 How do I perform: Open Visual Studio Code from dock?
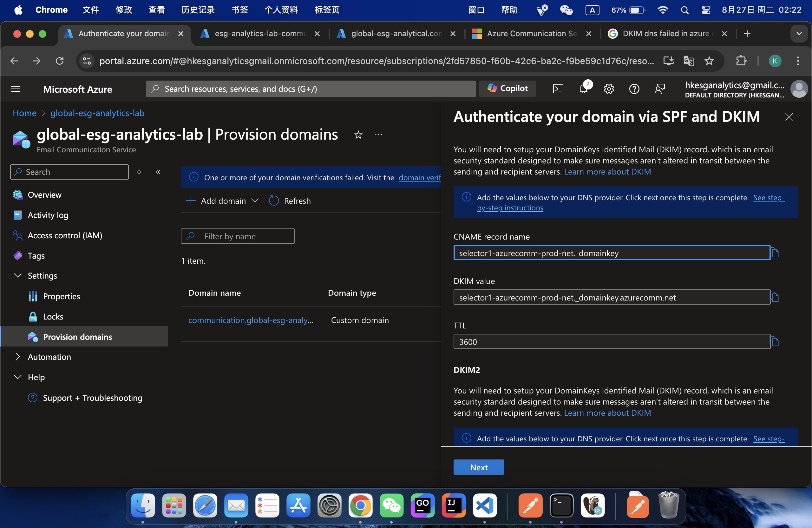(484, 505)
